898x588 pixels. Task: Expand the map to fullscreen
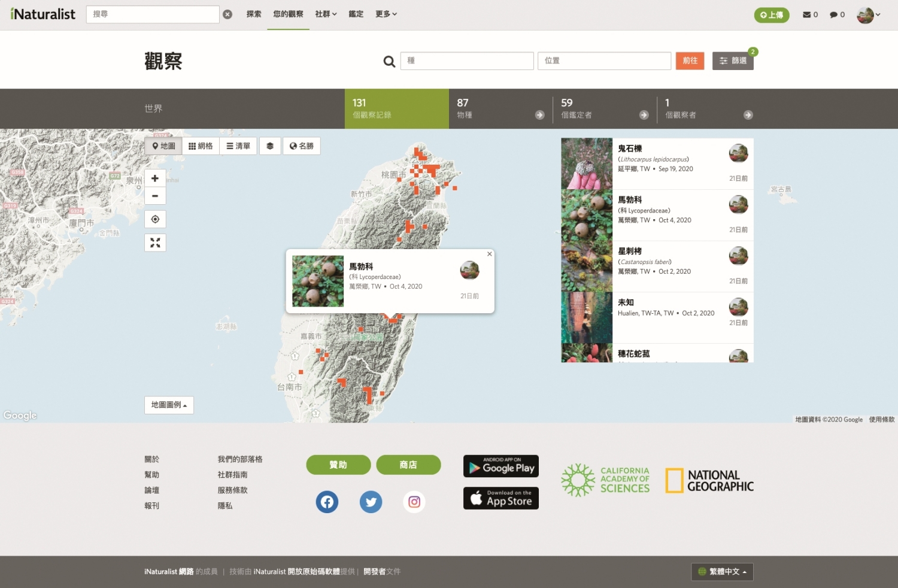tap(155, 243)
